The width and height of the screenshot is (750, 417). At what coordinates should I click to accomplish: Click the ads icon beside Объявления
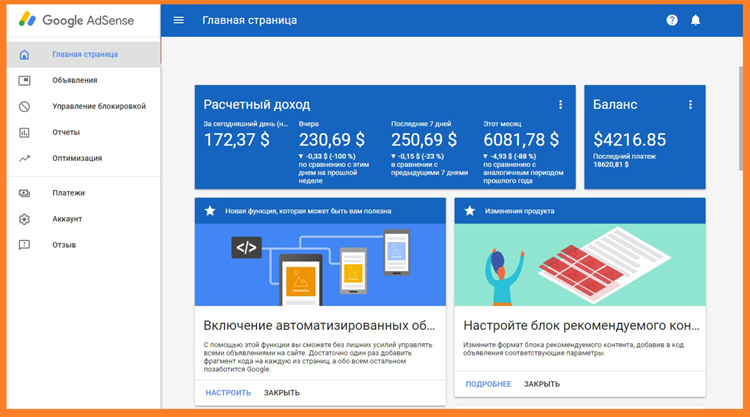point(24,80)
